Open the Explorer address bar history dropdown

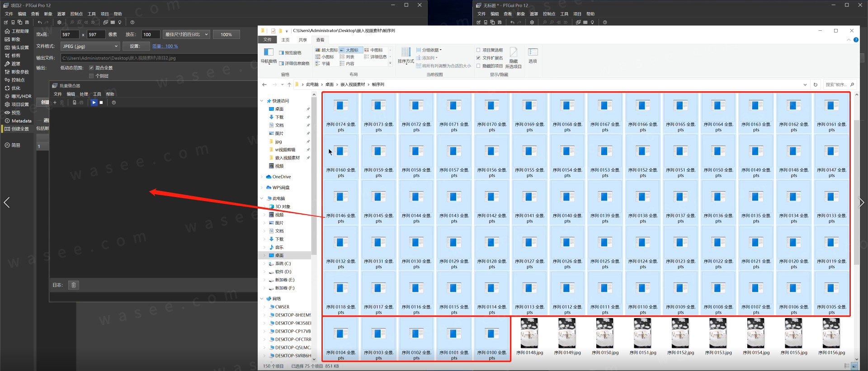click(805, 85)
